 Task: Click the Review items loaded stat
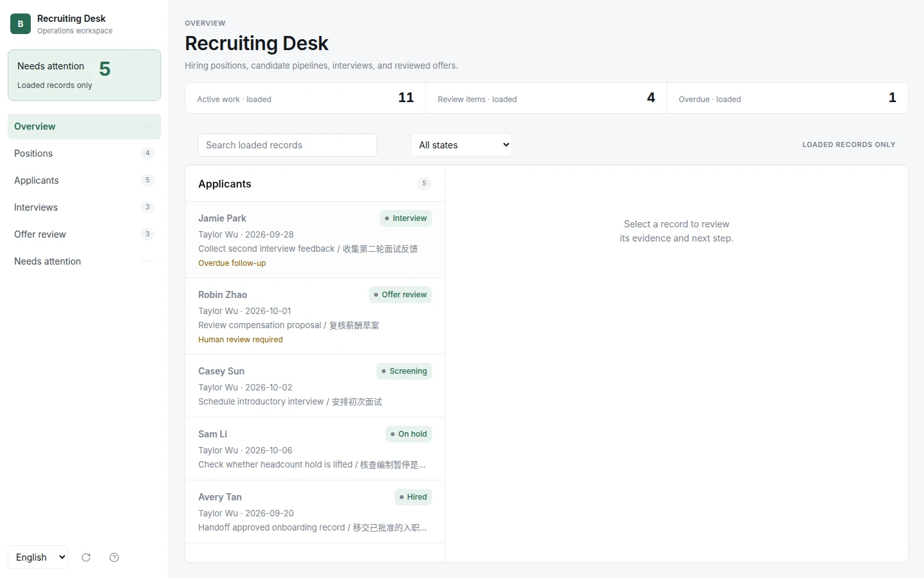546,98
